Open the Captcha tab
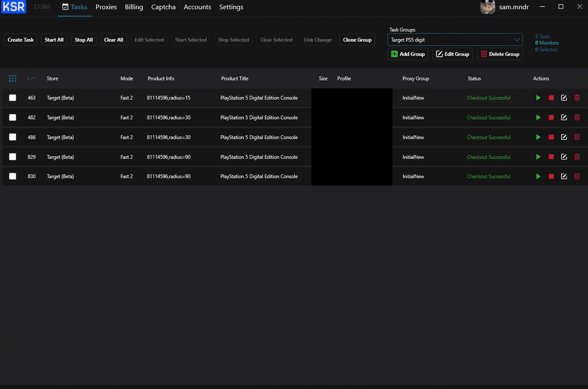 [x=163, y=7]
